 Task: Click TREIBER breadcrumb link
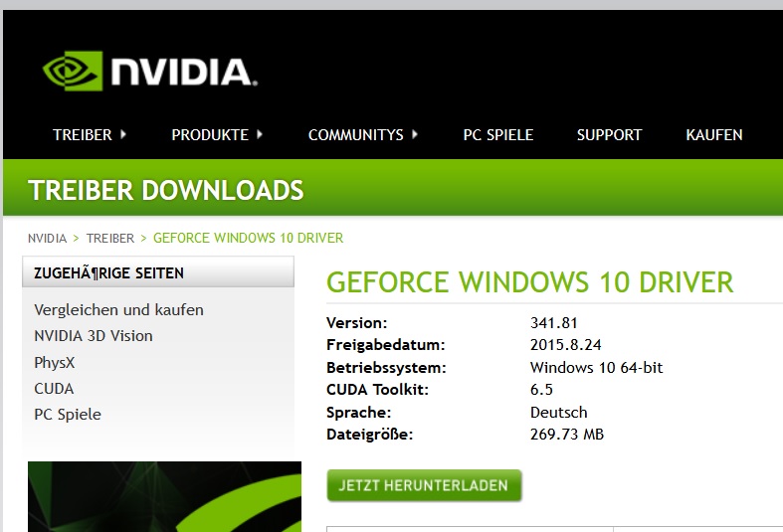[x=110, y=238]
